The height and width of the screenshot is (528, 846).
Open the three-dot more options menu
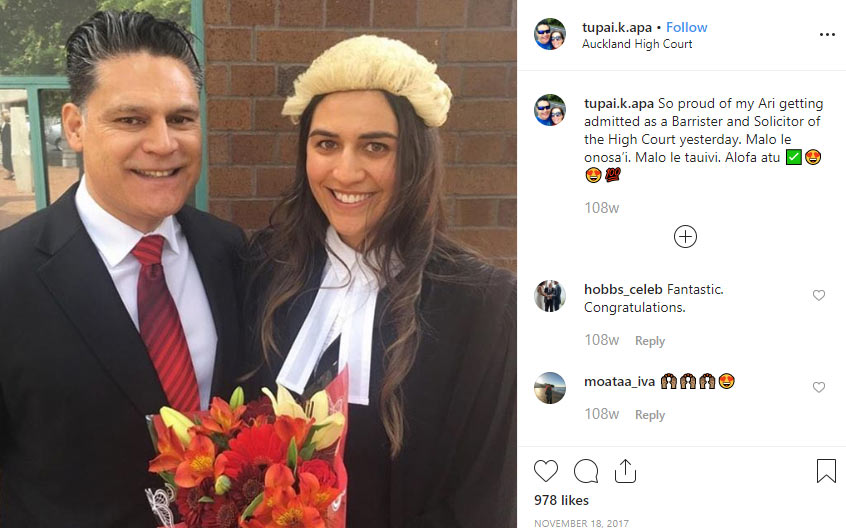tap(827, 35)
